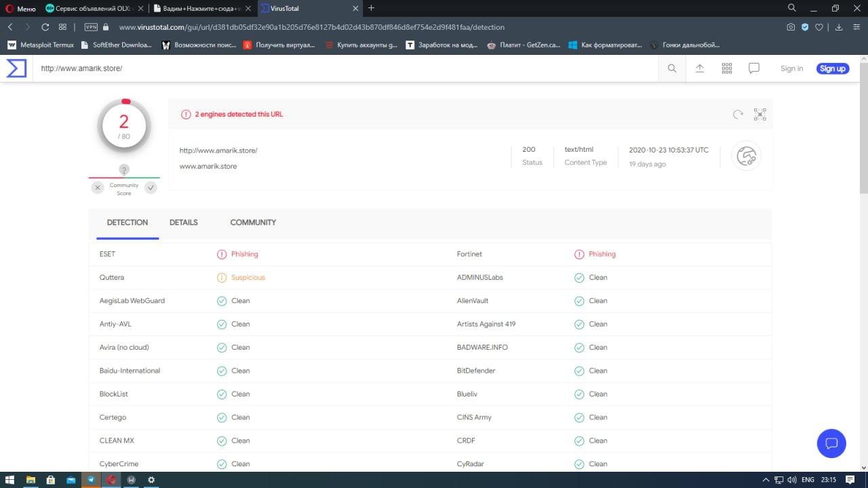Search tabs with top-right magnifier icon
The image size is (868, 488).
[791, 8]
